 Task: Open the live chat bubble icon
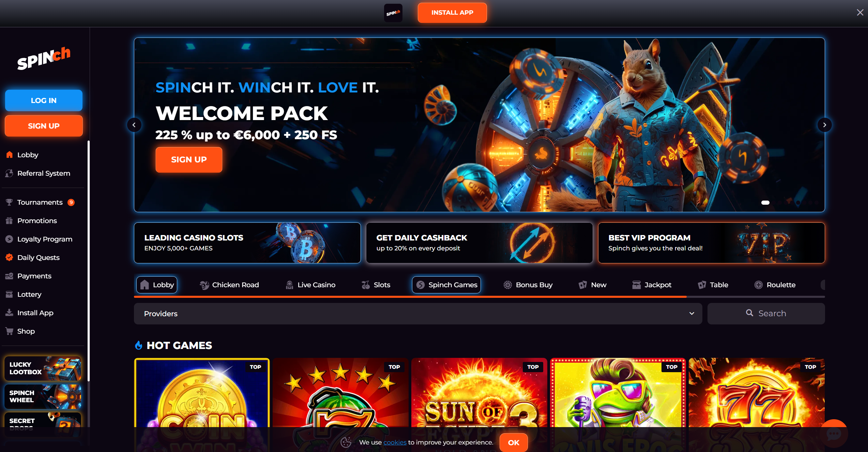[x=834, y=434]
